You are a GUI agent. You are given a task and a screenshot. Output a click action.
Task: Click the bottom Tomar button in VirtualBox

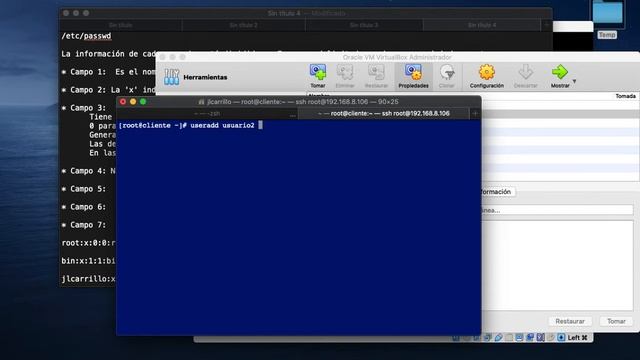click(x=616, y=321)
